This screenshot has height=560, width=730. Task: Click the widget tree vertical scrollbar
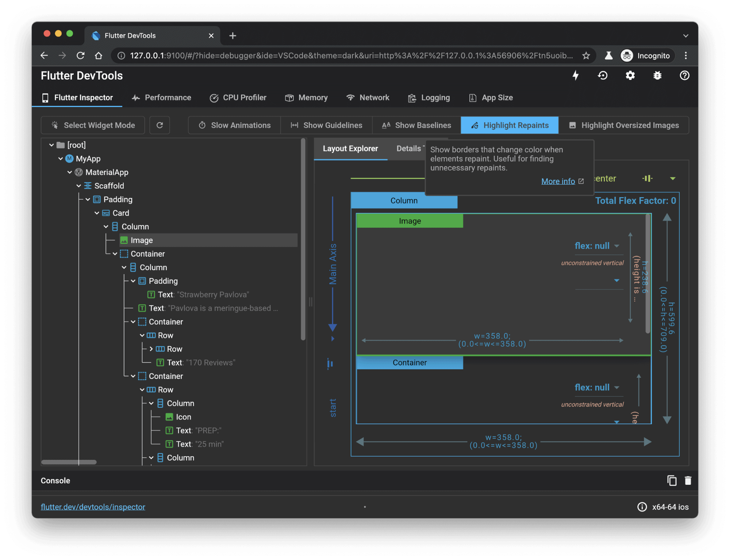tap(303, 239)
